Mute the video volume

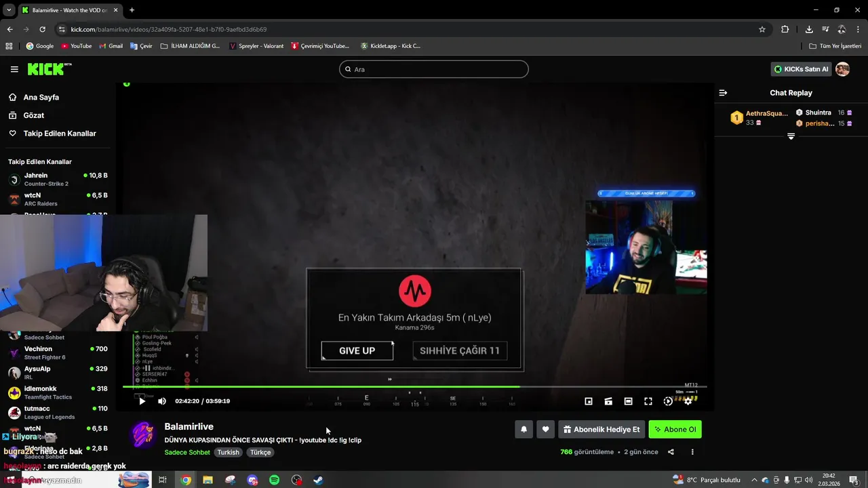tap(162, 401)
